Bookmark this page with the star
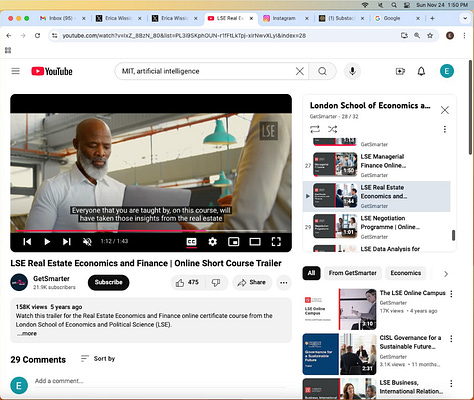The image size is (474, 400). (x=430, y=35)
